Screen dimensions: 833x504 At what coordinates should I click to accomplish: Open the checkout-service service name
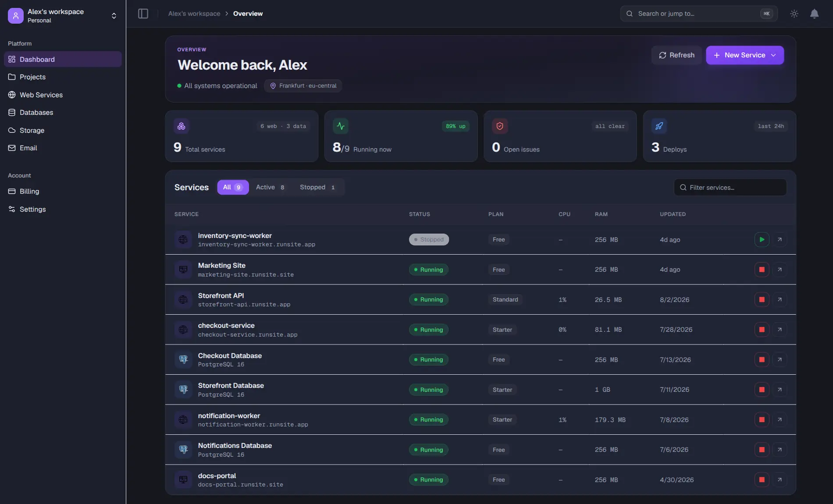(x=226, y=326)
